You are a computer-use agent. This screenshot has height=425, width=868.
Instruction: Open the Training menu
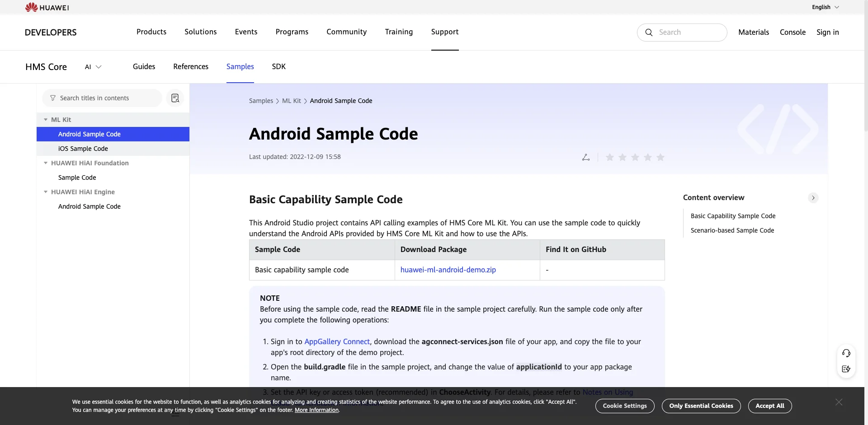399,32
